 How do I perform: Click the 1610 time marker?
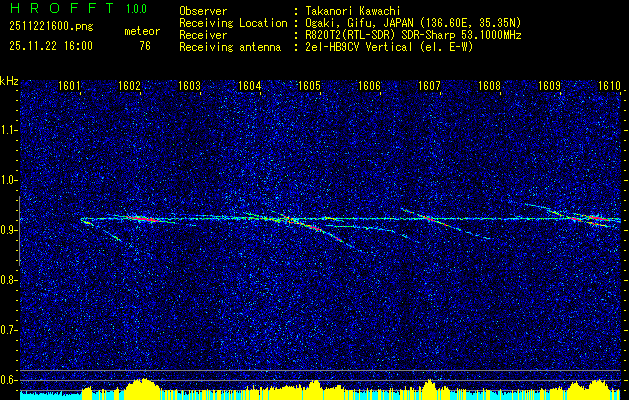(609, 86)
